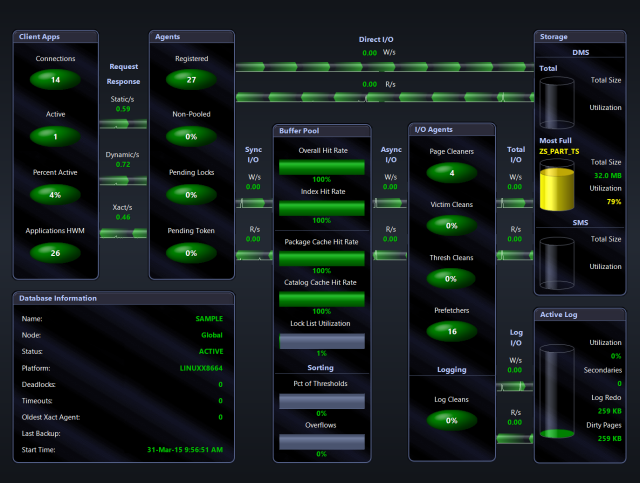The image size is (640, 483).
Task: Select the Percent Active 4% indicator
Action: tap(55, 195)
